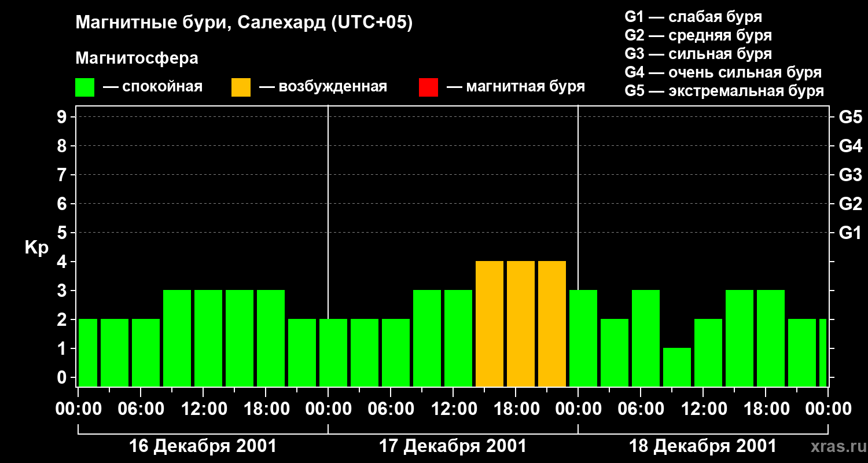Image resolution: width=868 pixels, height=463 pixels.
Task: Click the G5 storm level label
Action: point(850,117)
